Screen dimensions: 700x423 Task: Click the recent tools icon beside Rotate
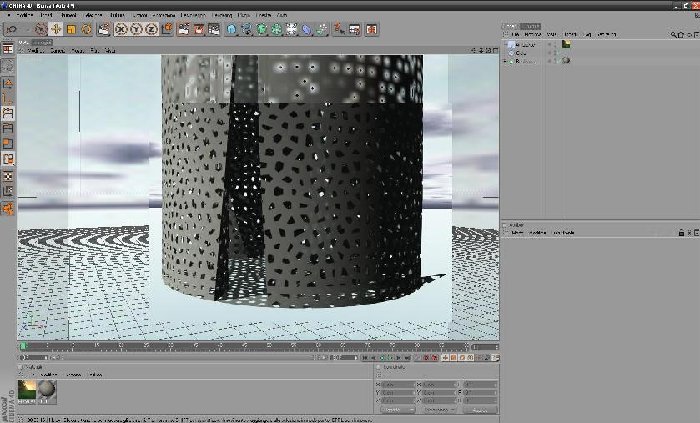(x=104, y=29)
